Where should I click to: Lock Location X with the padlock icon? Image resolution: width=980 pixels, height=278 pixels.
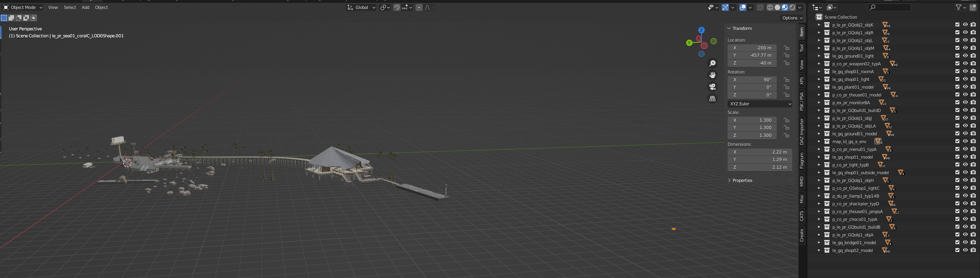[x=786, y=48]
